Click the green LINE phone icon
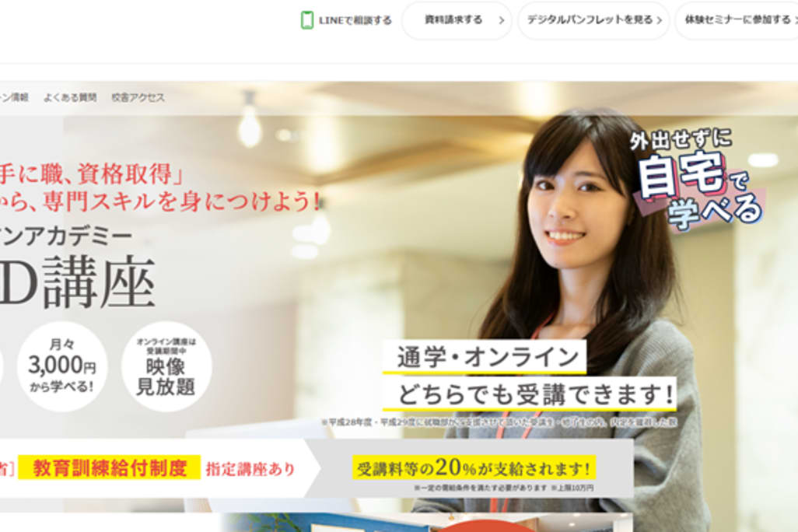This screenshot has width=798, height=532. pos(307,20)
